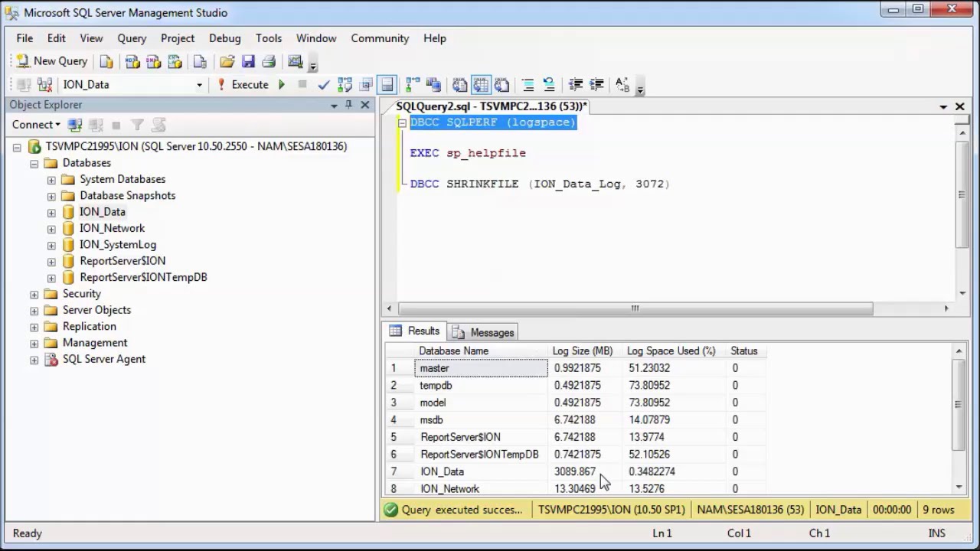
Task: Click the SQLQuery2.sql document tab
Action: click(492, 106)
